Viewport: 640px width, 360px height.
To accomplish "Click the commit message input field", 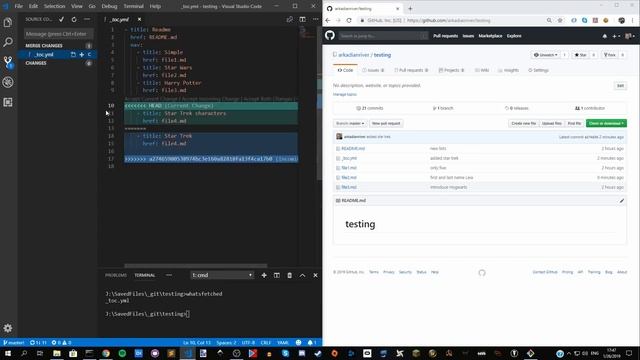I will 58,34.
